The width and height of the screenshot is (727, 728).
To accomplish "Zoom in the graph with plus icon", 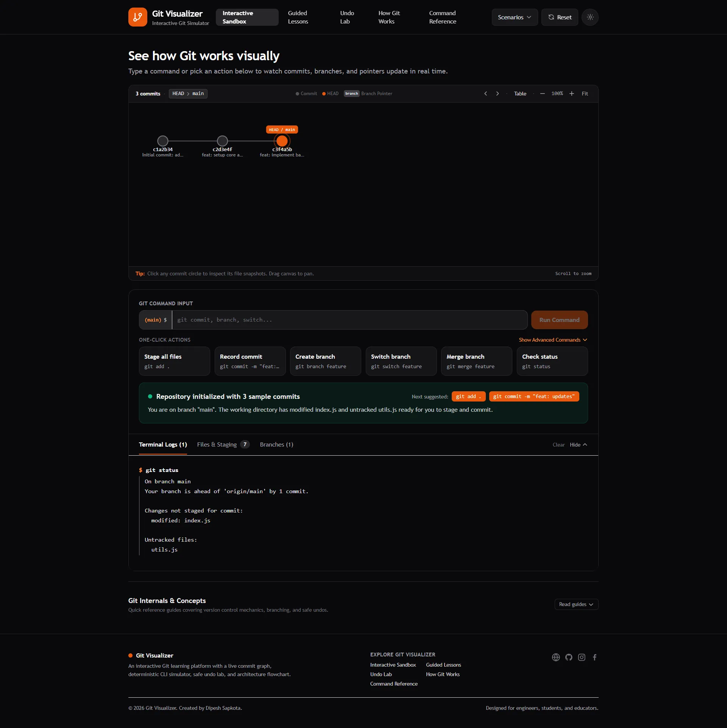I will [x=572, y=94].
